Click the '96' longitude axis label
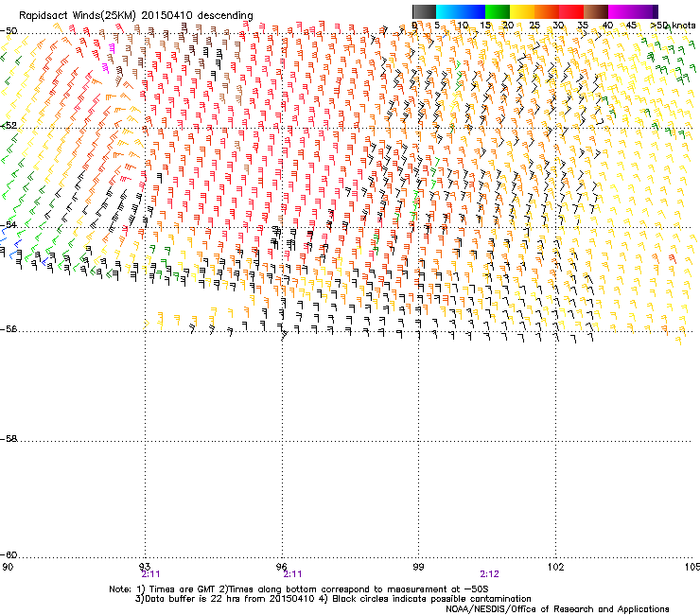Viewport: 700px width, 615px height. point(281,567)
